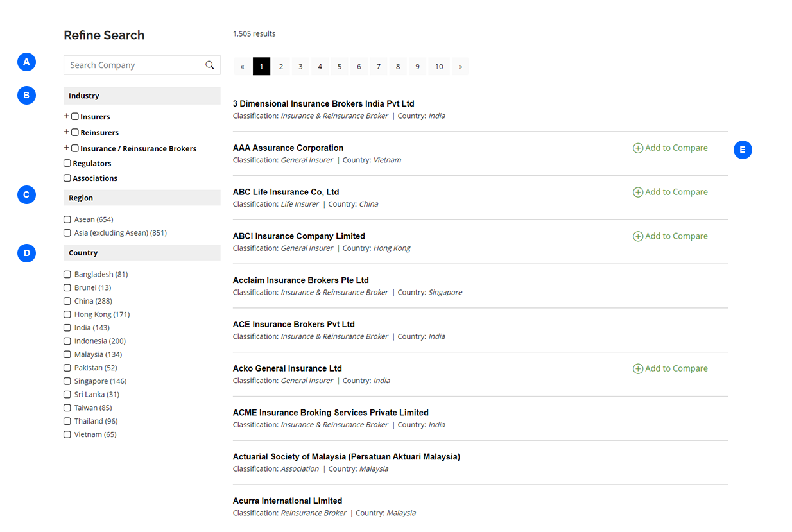Open AAA Assurance Corporation listing
Screen dimensions: 792x532
[x=288, y=148]
